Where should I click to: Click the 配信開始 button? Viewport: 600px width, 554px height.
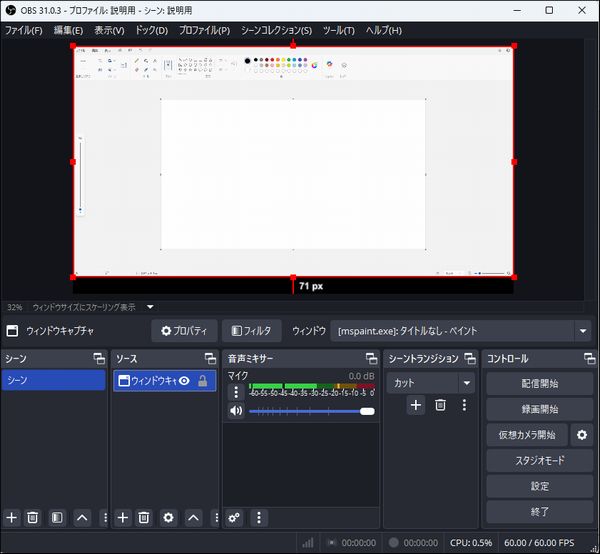coord(540,383)
